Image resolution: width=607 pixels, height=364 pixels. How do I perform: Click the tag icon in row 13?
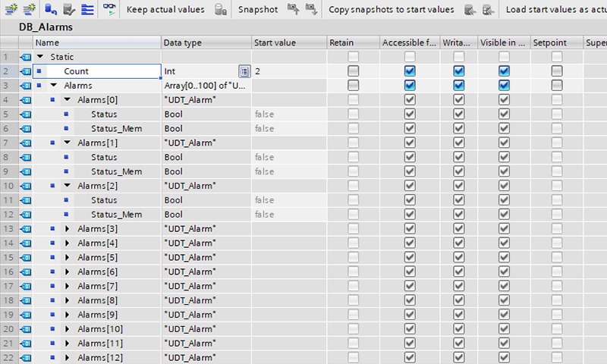[x=26, y=229]
